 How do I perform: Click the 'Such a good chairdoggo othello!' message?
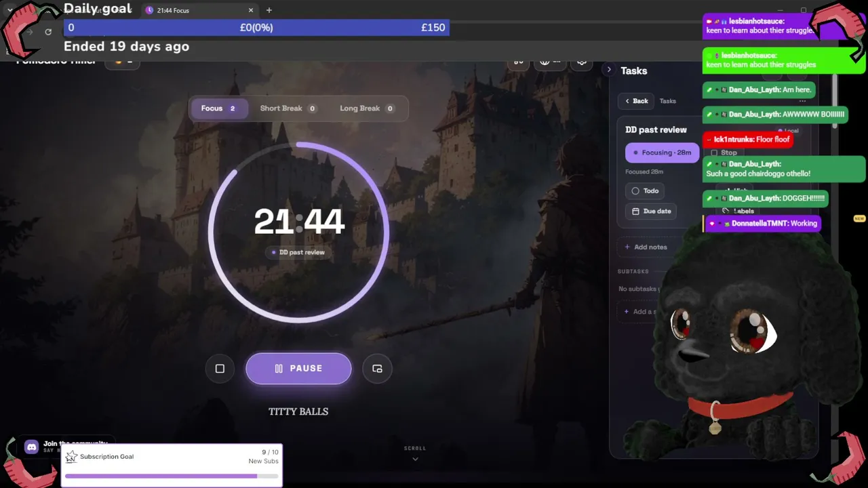pyautogui.click(x=784, y=169)
